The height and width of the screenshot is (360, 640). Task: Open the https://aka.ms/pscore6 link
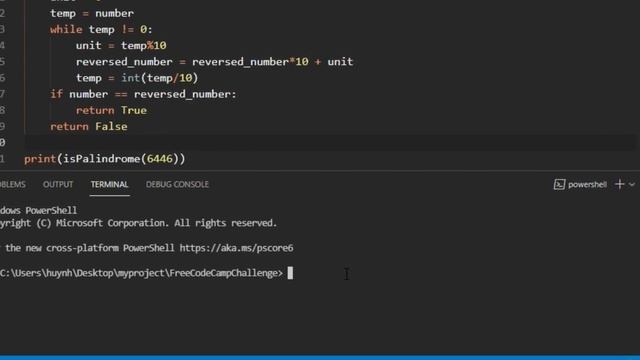[x=236, y=248]
